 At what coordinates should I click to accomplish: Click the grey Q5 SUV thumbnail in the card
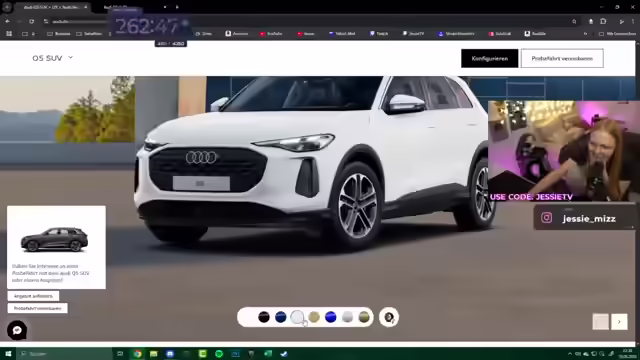click(x=54, y=239)
